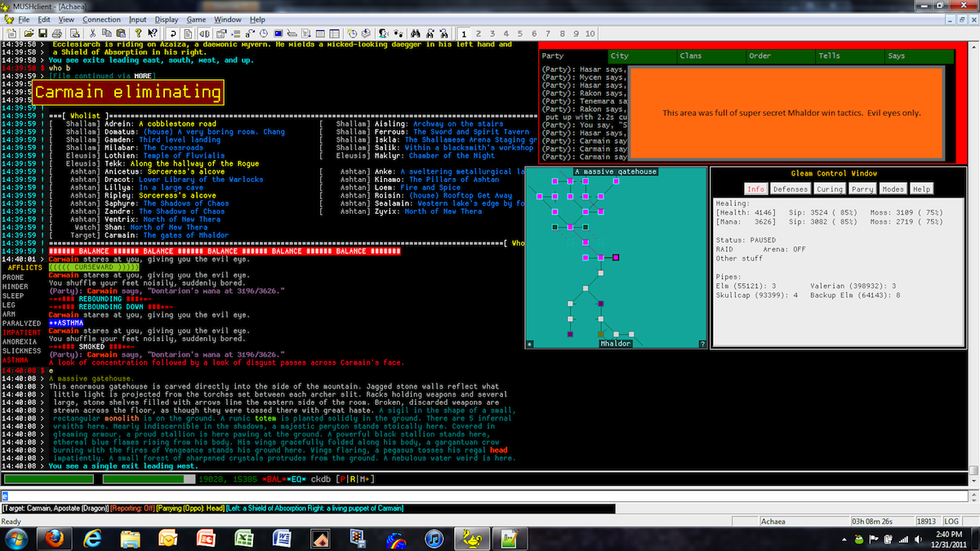Viewport: 980px width, 551px height.
Task: Open the Display menu
Action: tap(167, 19)
